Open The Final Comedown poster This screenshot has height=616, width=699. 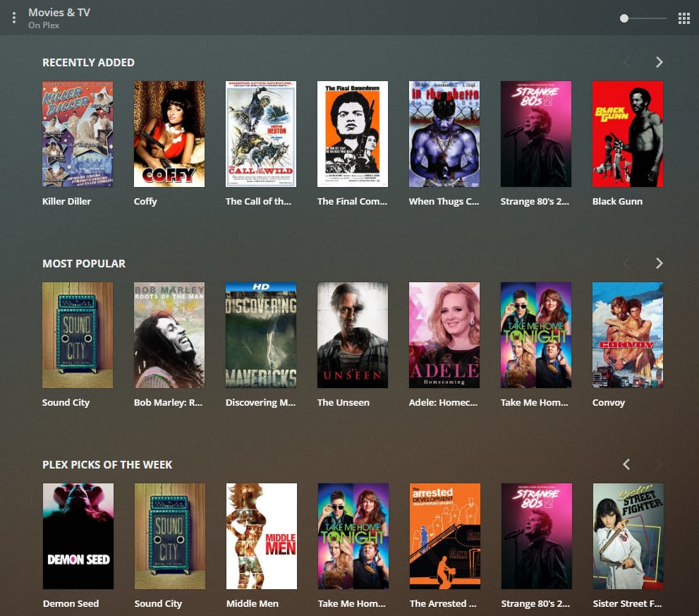[x=353, y=134]
